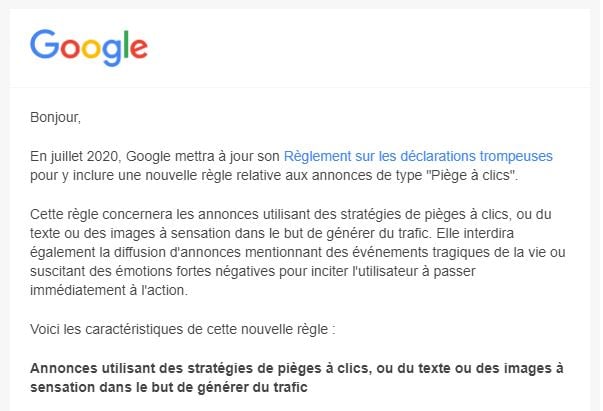This screenshot has width=603, height=411.
Task: Click the Google logo in the header
Action: (89, 46)
